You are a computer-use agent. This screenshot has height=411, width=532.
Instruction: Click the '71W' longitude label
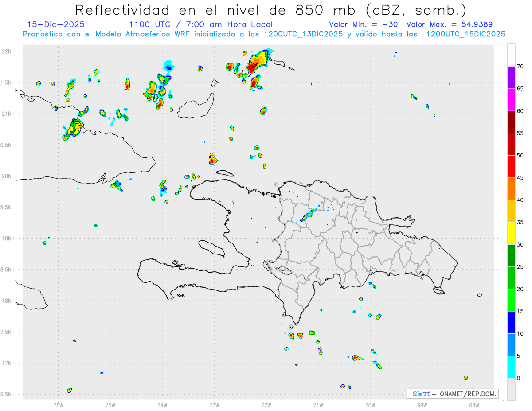point(318,405)
